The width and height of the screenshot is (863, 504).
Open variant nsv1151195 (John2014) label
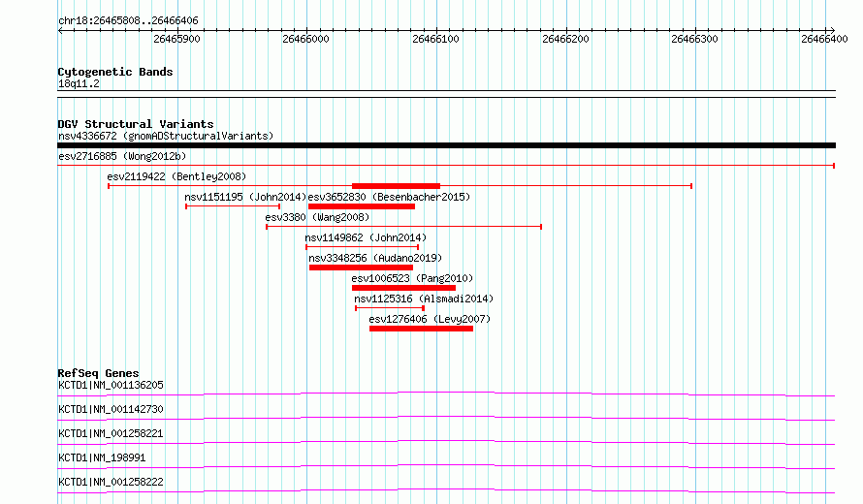(x=245, y=197)
